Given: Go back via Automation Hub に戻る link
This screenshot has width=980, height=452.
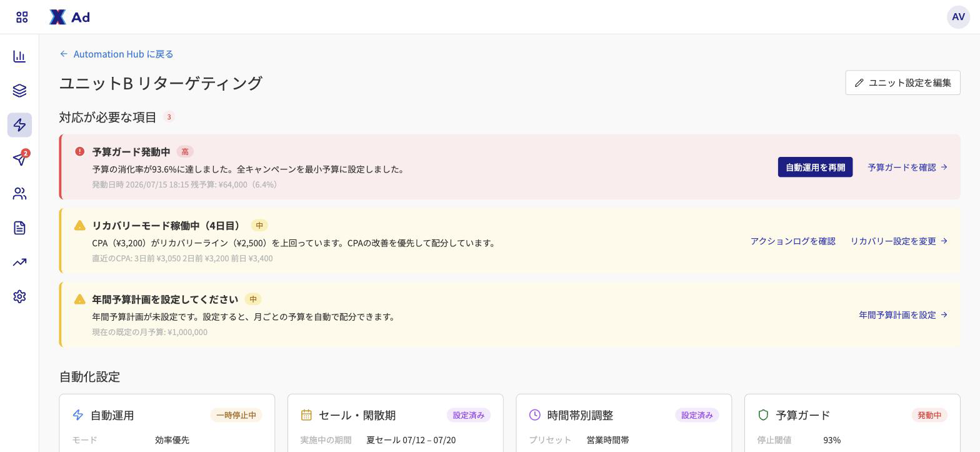Looking at the screenshot, I should click(117, 54).
